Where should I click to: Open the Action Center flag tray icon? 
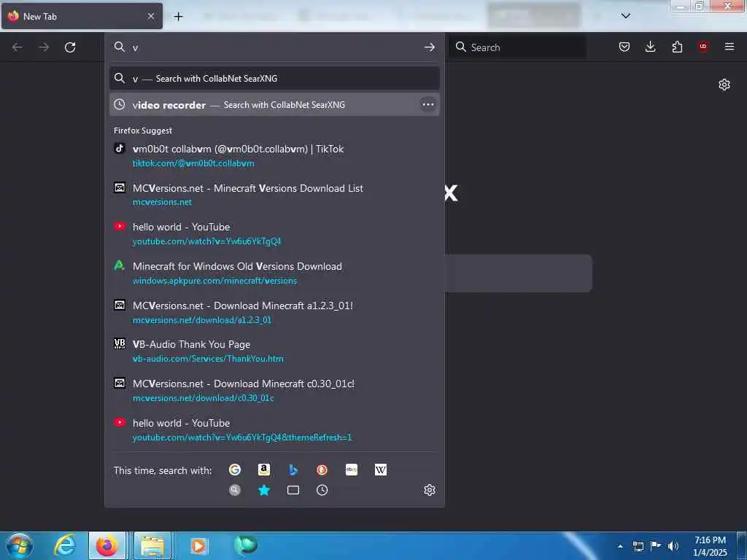coord(656,546)
